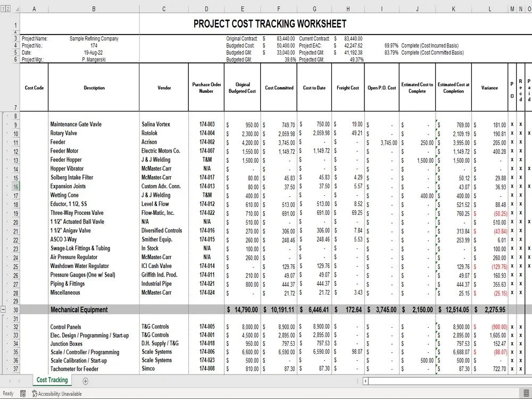This screenshot has height=399, width=532.
Task: Click the 14,790.00 subtotal cell
Action: pos(242,310)
